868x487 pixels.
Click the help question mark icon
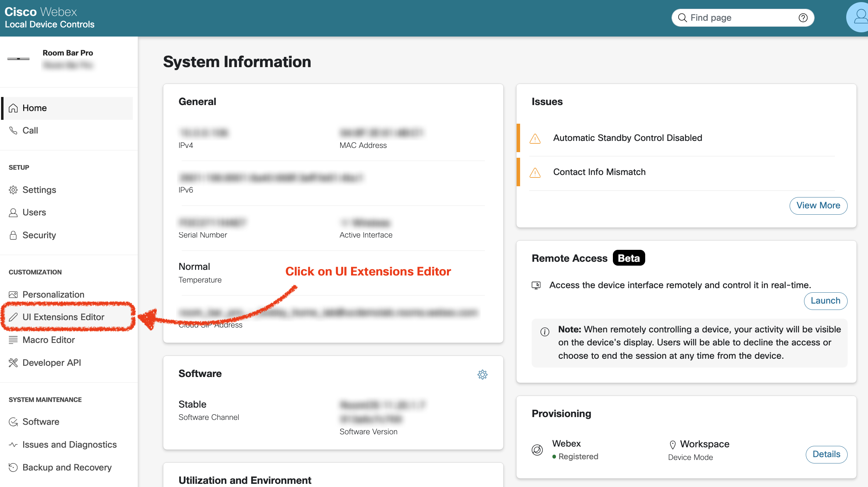(803, 18)
